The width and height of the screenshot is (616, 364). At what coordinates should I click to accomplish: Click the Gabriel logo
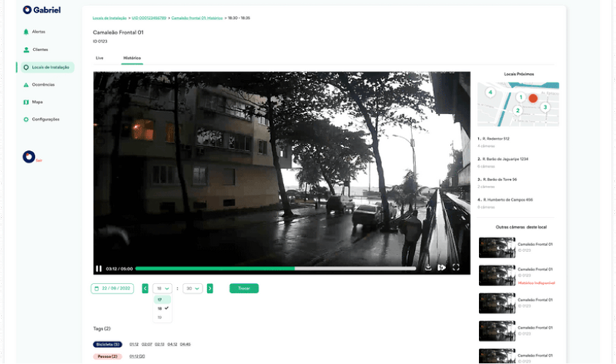click(42, 10)
